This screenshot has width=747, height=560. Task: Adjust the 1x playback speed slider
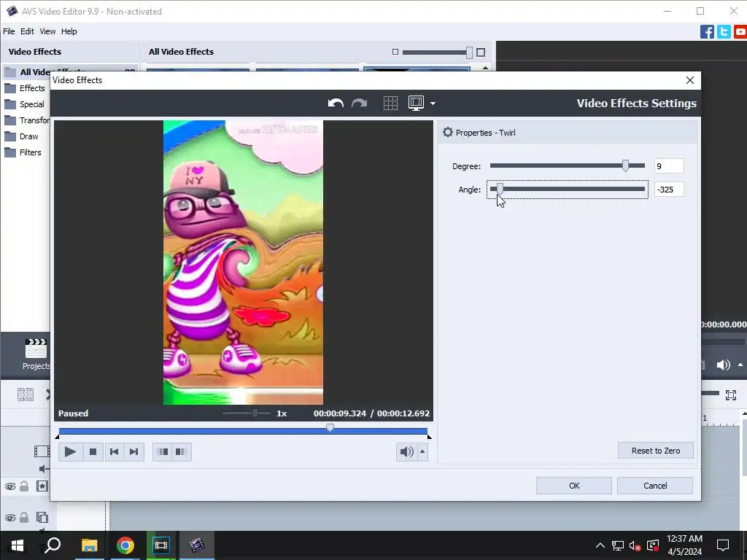tap(255, 413)
